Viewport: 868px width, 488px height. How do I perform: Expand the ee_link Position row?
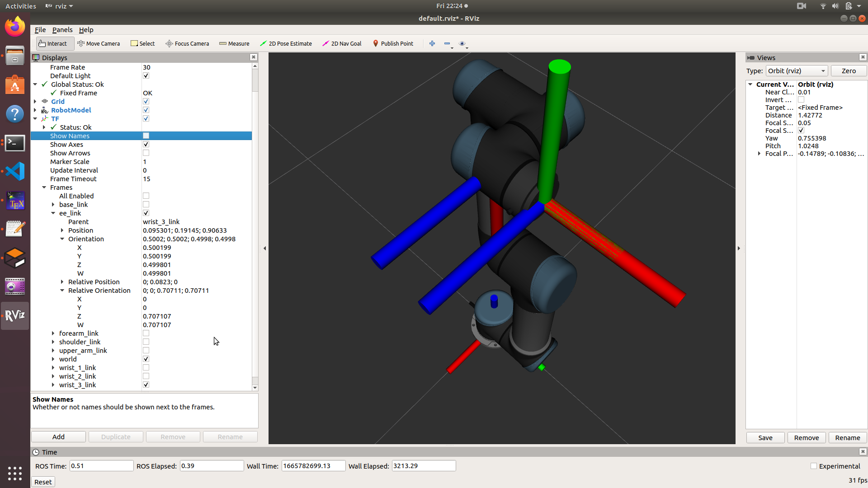(62, 230)
